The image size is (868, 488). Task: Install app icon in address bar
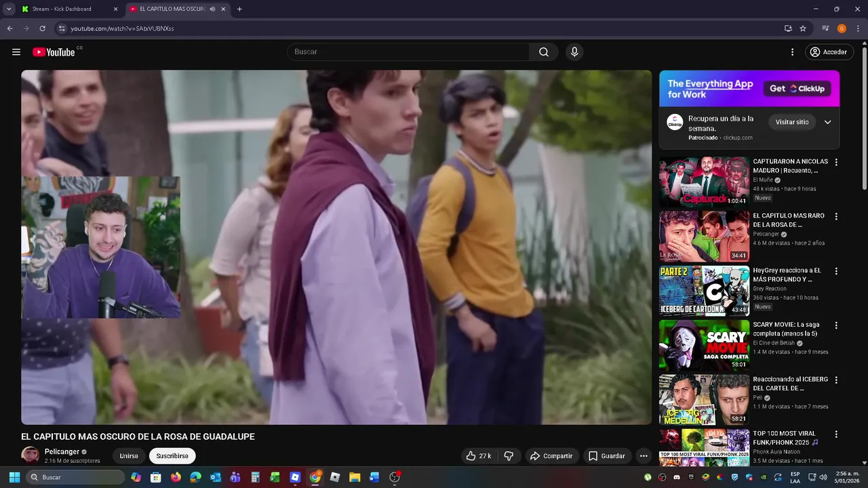click(x=788, y=28)
